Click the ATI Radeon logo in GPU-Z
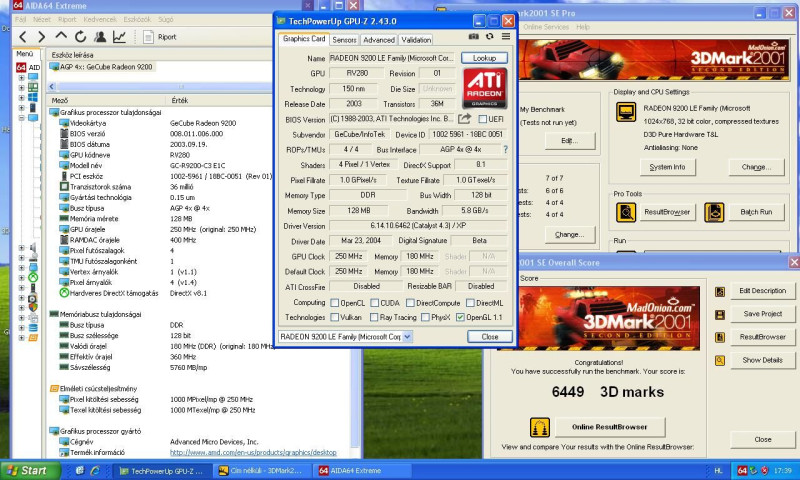The image size is (800, 480). [484, 88]
